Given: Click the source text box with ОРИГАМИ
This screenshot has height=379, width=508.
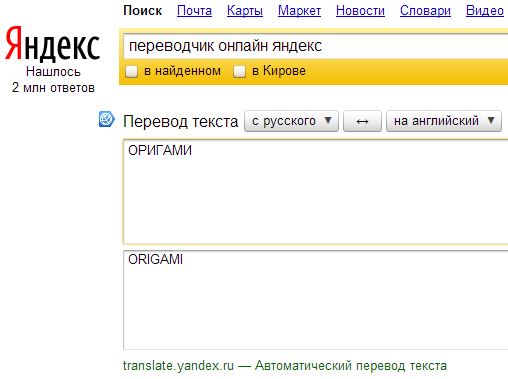Looking at the screenshot, I should tap(315, 192).
